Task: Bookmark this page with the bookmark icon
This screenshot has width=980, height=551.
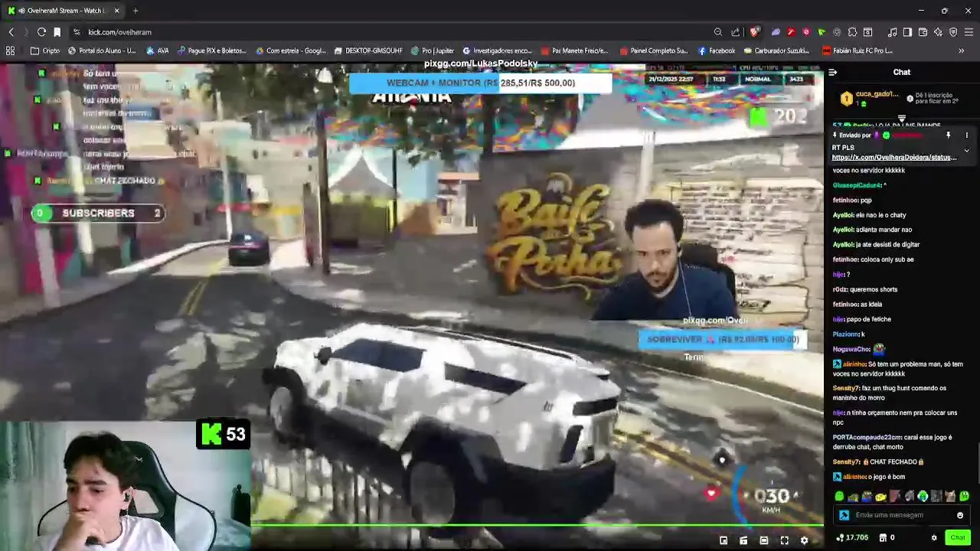Action: click(57, 32)
